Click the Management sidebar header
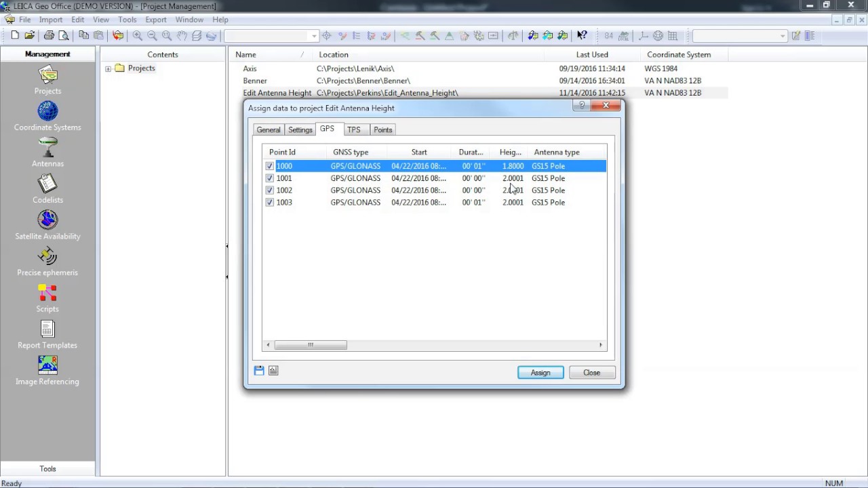 pyautogui.click(x=47, y=54)
